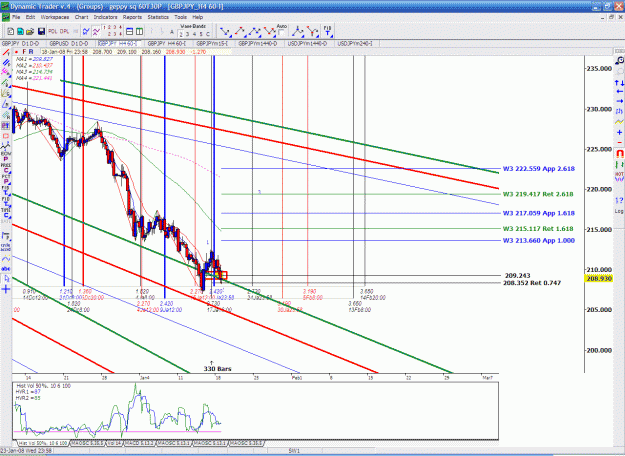
Task: Click the 208.352 Ret 0.747 label
Action: pos(532,283)
